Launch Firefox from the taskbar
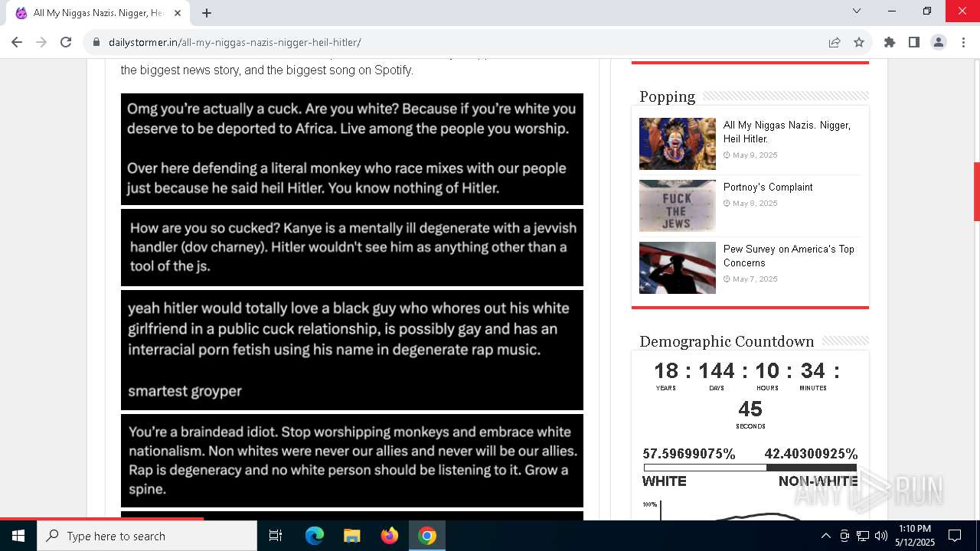The image size is (980, 551). tap(390, 536)
